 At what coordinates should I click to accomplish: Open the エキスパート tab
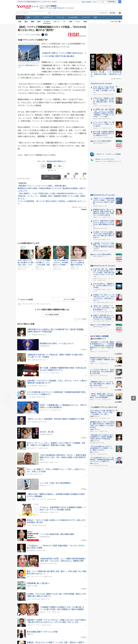(x=48, y=17)
